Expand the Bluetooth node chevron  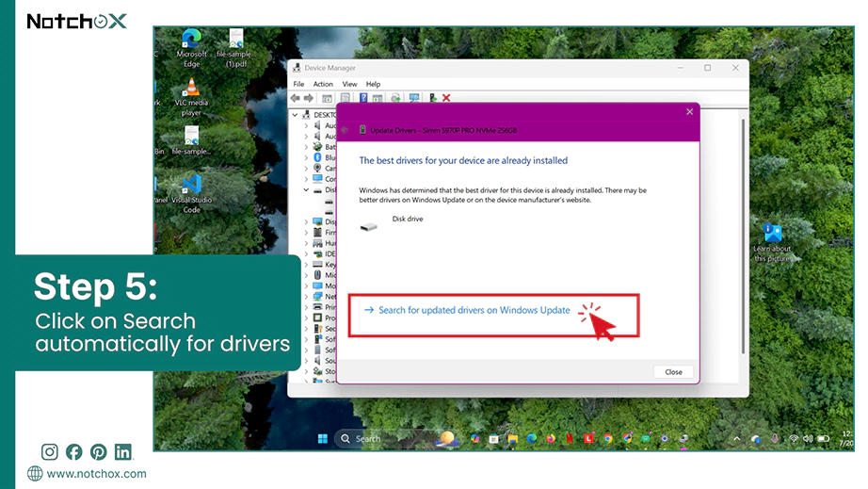306,158
